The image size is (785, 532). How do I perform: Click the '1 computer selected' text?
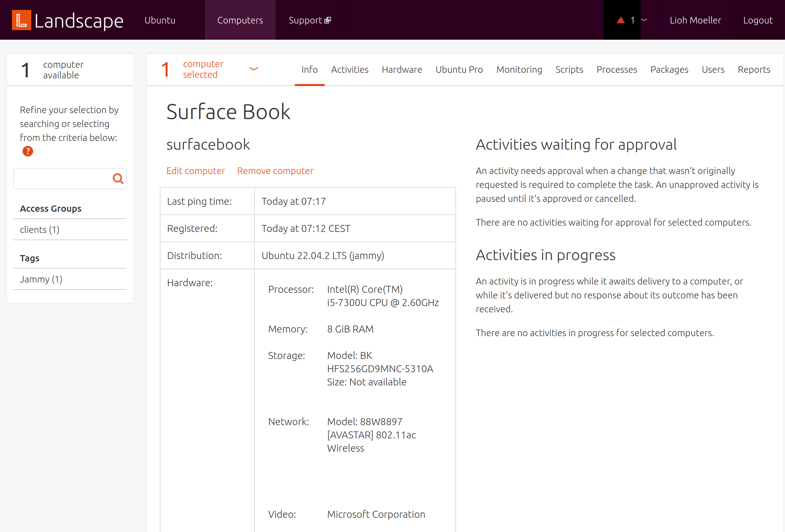(192, 69)
